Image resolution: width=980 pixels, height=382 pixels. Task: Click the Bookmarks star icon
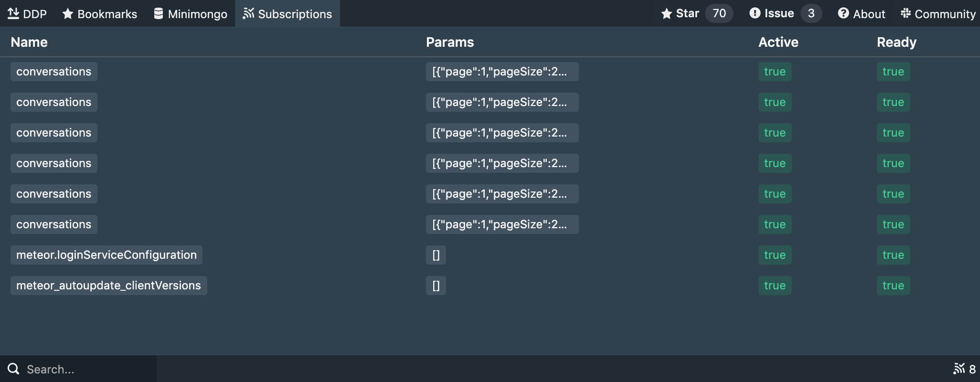tap(68, 14)
